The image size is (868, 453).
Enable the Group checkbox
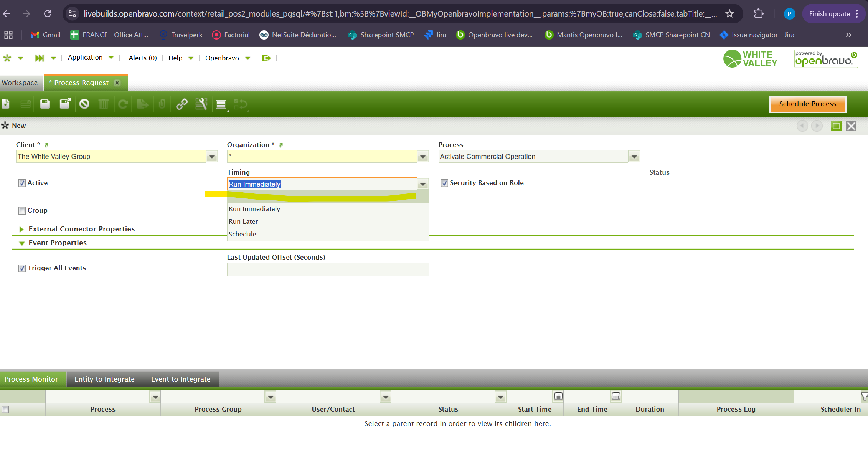coord(22,211)
